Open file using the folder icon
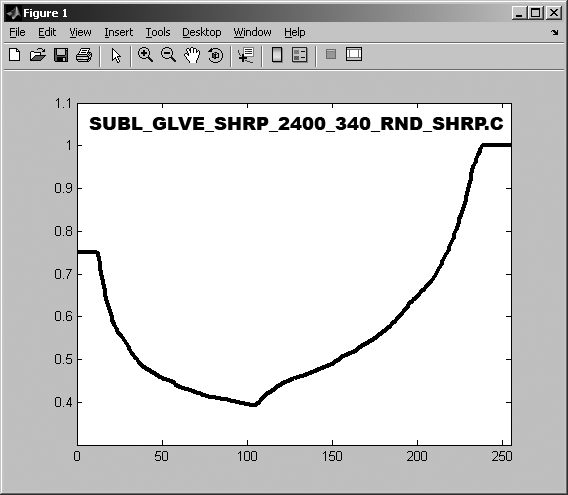Viewport: 568px width, 495px height. coord(38,55)
